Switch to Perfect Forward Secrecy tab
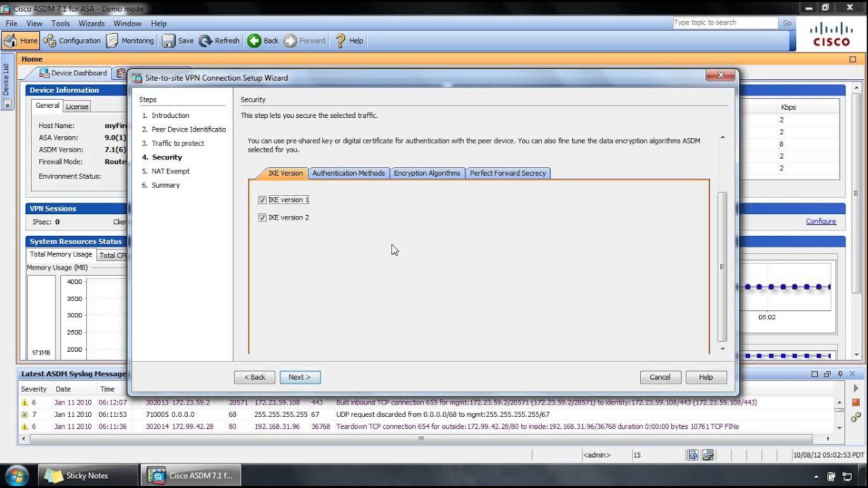The image size is (868, 488). 508,174
